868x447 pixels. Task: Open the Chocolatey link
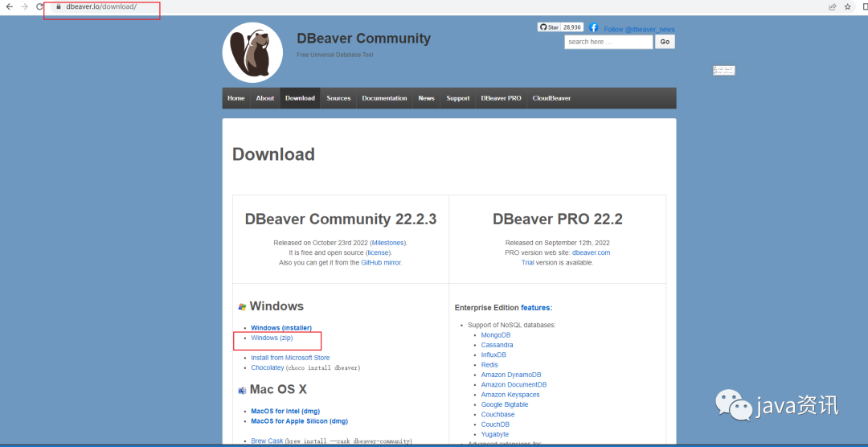click(x=268, y=367)
